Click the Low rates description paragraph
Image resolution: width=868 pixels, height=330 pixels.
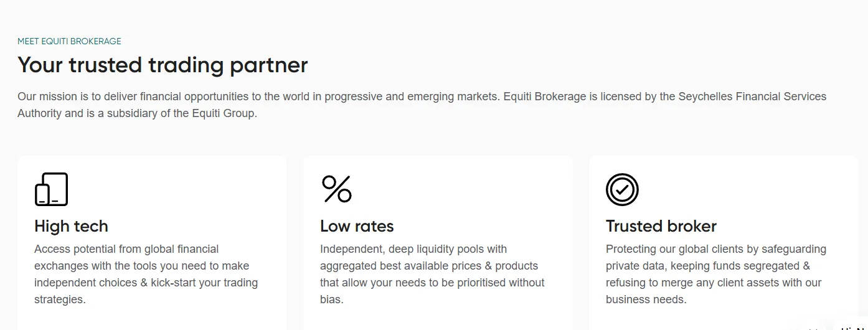click(x=432, y=274)
